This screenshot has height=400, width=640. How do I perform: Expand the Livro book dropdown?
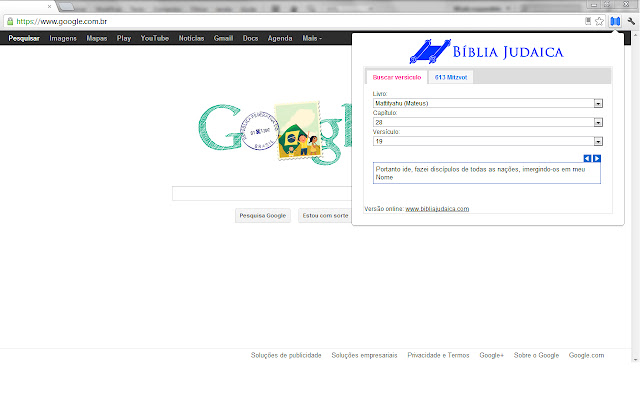[x=597, y=102]
